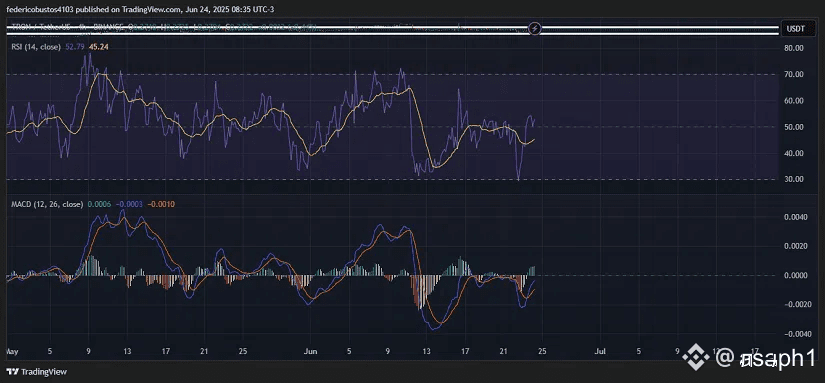Click the 60.00 level on the RSI scale
Screen dimensions: 825x383
coord(793,100)
